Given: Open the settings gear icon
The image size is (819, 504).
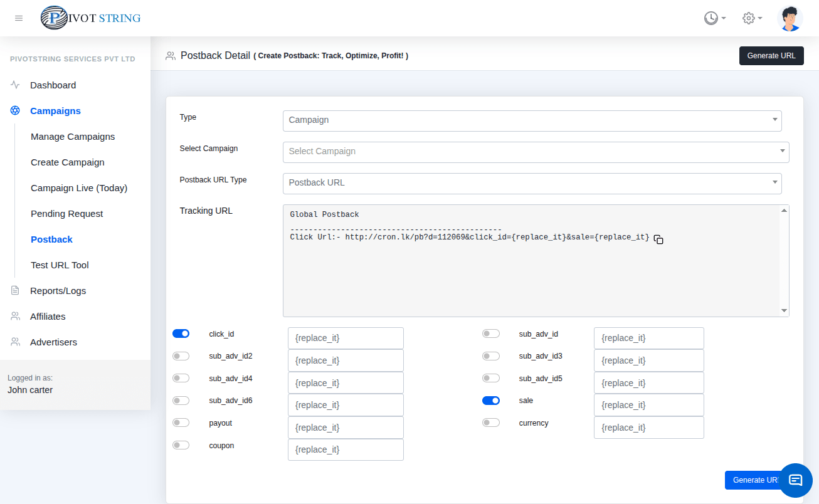Looking at the screenshot, I should point(752,18).
